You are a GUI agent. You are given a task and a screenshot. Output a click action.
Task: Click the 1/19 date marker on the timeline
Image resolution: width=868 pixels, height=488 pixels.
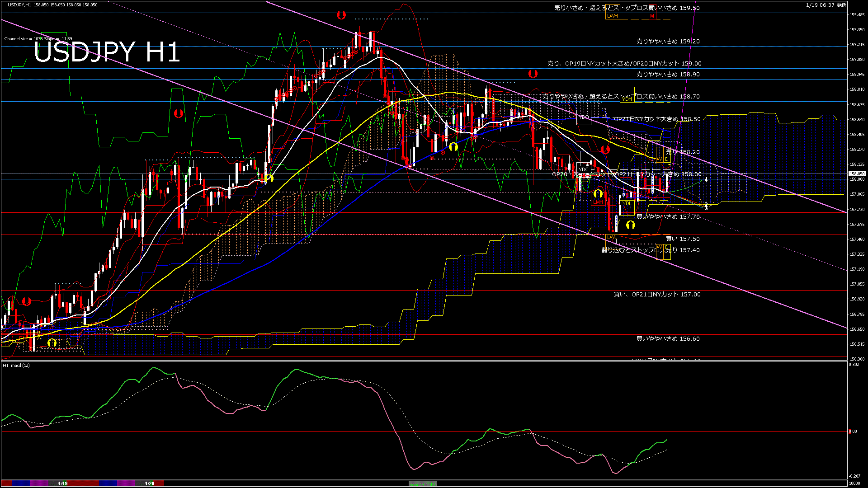(63, 483)
